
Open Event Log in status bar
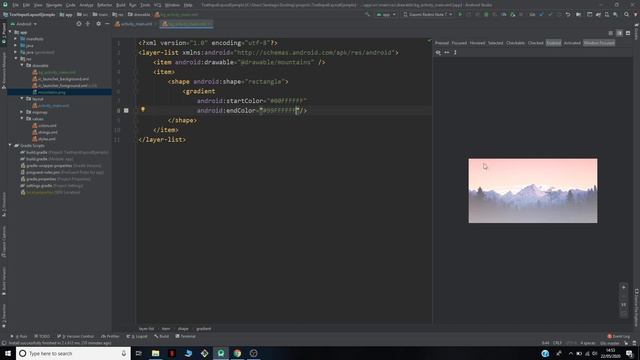[619, 336]
